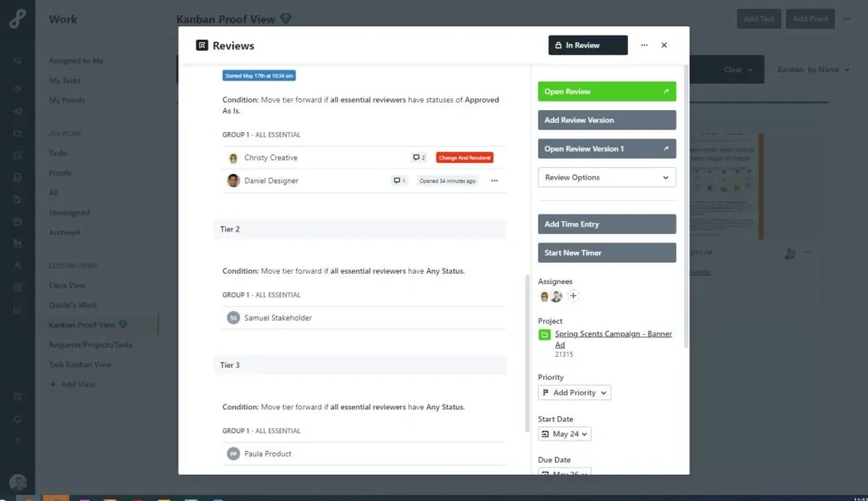Click Start New Timer
This screenshot has width=868, height=501.
coord(607,253)
